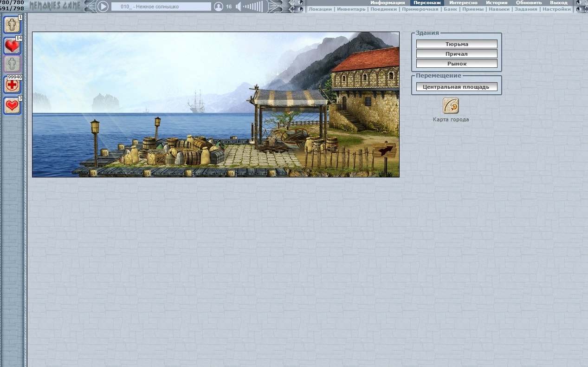Click the user profile icon near 16
The height and width of the screenshot is (367, 588).
point(219,7)
